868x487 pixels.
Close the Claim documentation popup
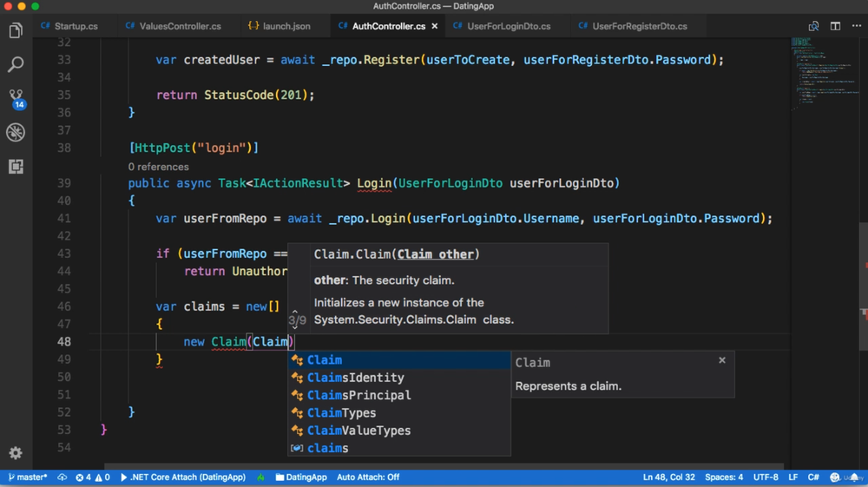tap(722, 360)
